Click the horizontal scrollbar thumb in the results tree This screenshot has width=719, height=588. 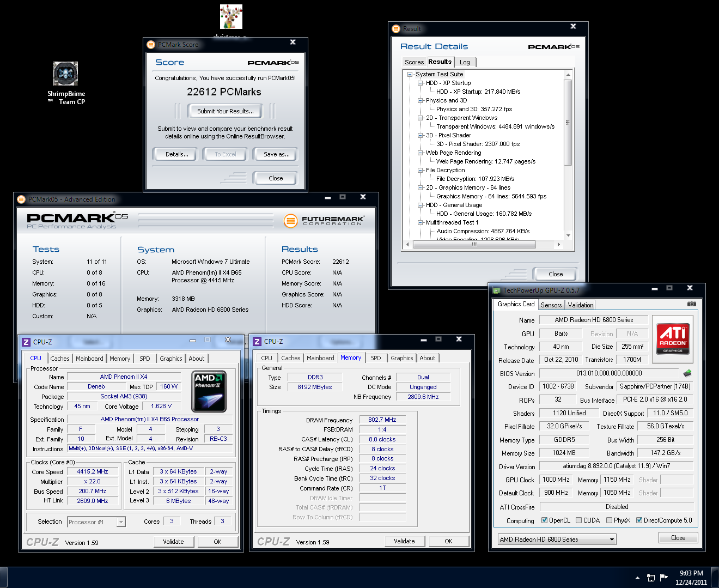point(474,245)
